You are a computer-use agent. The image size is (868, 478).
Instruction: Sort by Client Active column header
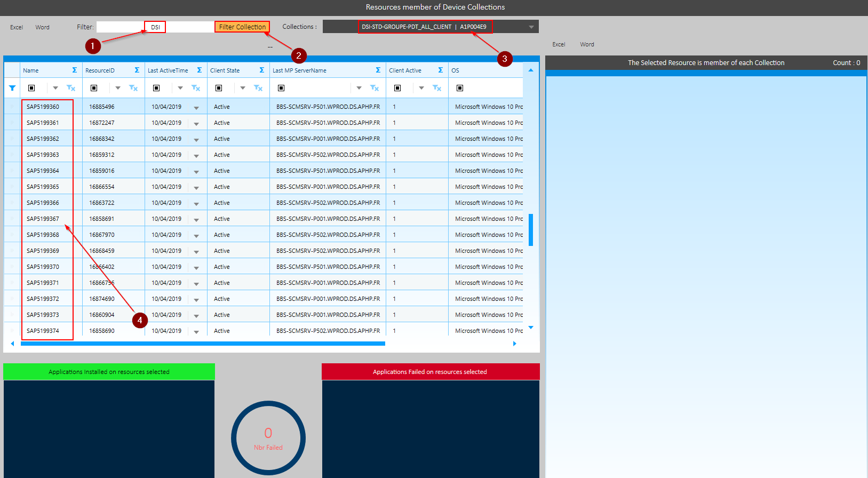[405, 70]
